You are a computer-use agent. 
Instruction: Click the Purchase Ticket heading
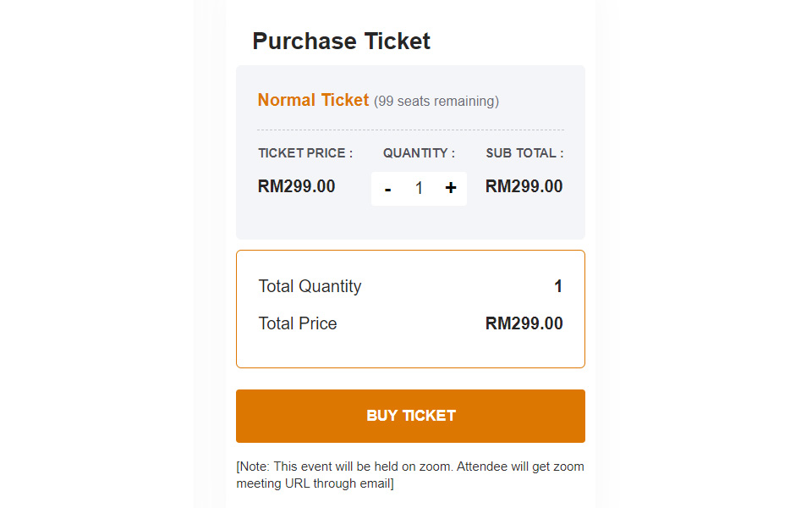[x=341, y=41]
